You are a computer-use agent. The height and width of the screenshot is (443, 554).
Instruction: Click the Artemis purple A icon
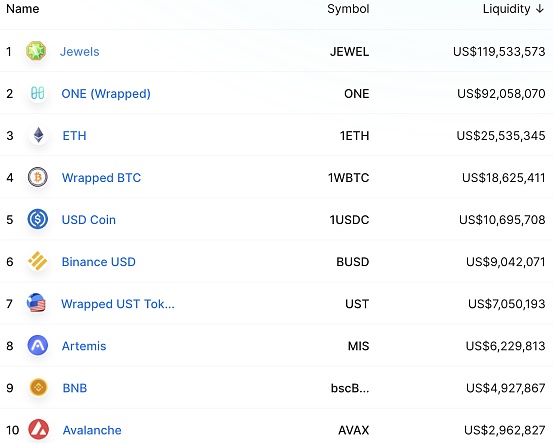[x=38, y=345]
